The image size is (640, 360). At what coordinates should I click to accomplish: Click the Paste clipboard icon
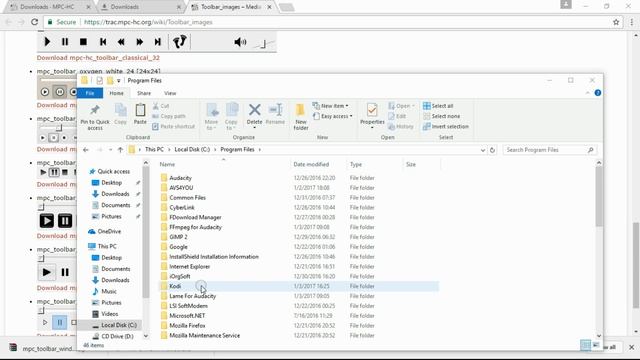tap(140, 110)
